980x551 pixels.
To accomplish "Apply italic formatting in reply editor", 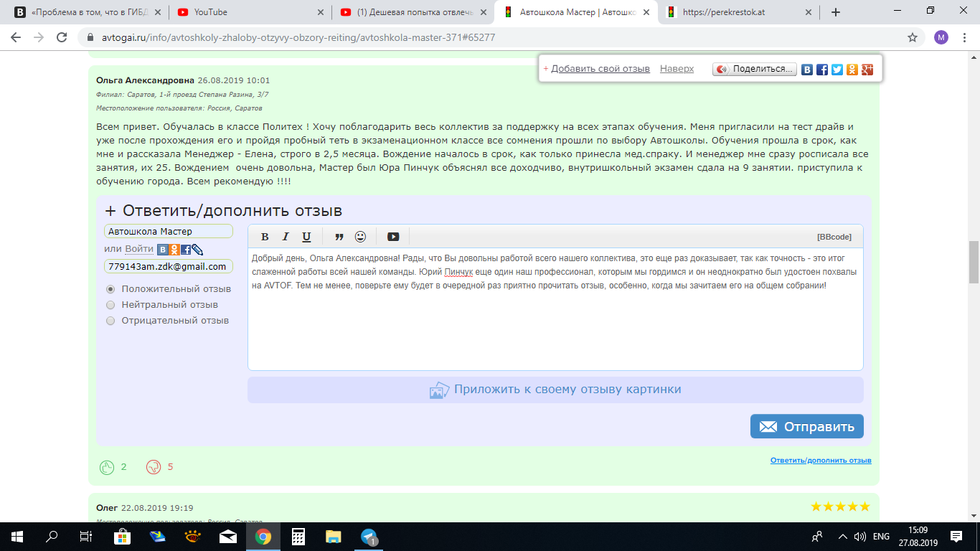I will click(286, 237).
